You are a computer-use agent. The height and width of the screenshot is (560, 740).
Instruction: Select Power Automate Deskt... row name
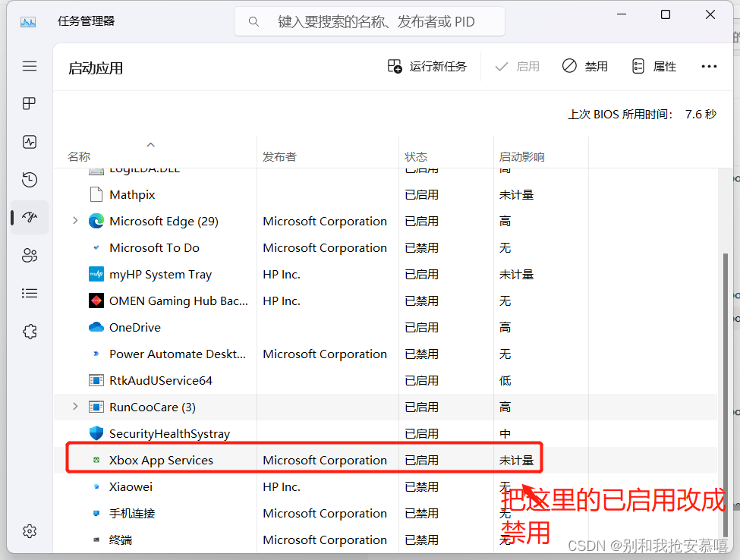coord(178,354)
